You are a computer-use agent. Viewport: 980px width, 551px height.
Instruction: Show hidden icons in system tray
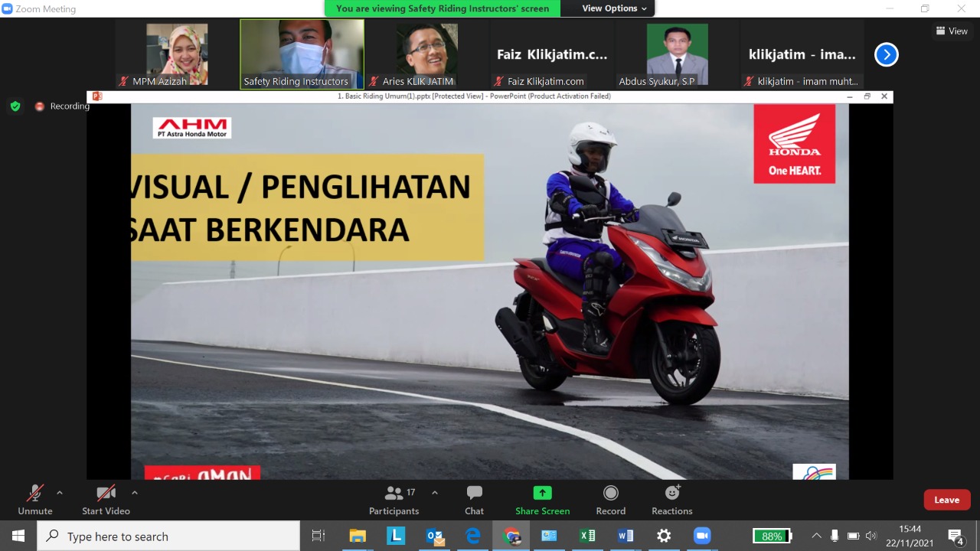tap(816, 536)
